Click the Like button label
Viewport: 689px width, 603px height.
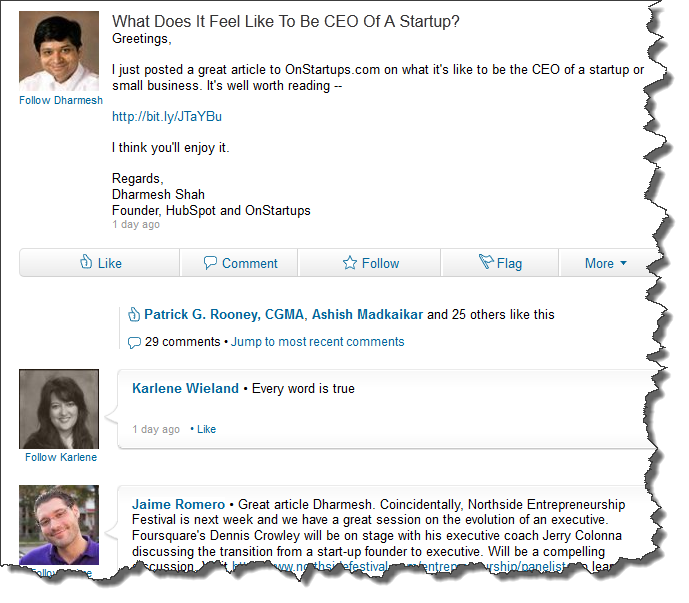tap(110, 263)
